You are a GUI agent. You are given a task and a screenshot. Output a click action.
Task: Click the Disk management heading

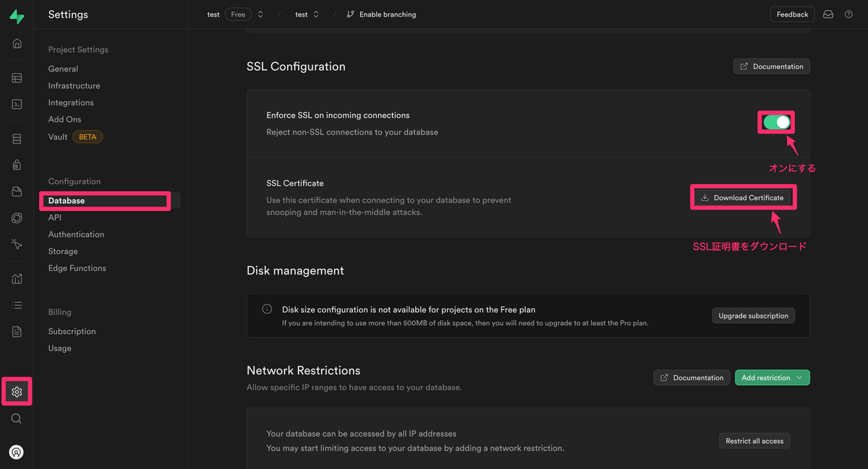tap(295, 270)
